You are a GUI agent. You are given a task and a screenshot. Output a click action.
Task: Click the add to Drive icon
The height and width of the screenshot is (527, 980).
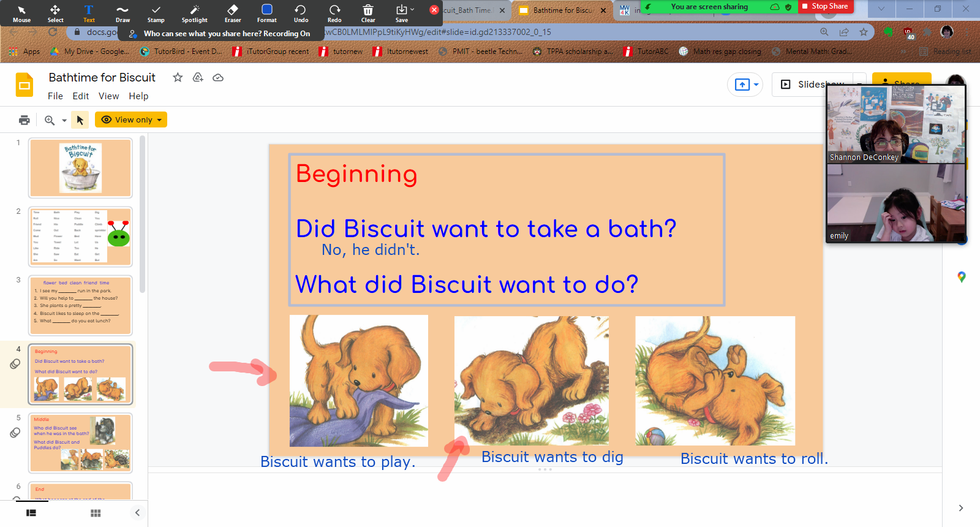(x=198, y=77)
